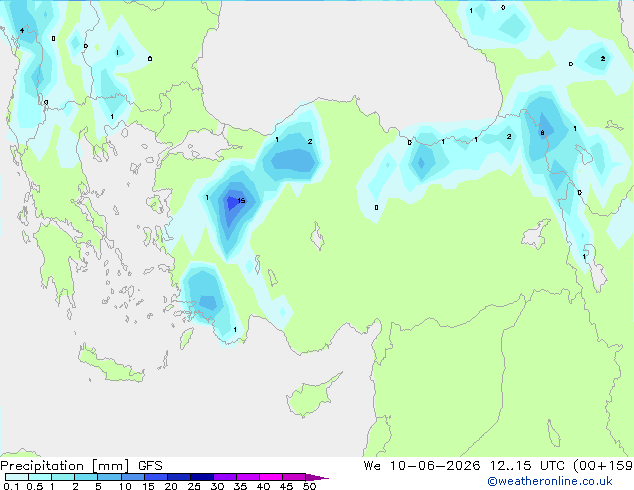Click the '8' precipitation value on map

click(x=542, y=133)
